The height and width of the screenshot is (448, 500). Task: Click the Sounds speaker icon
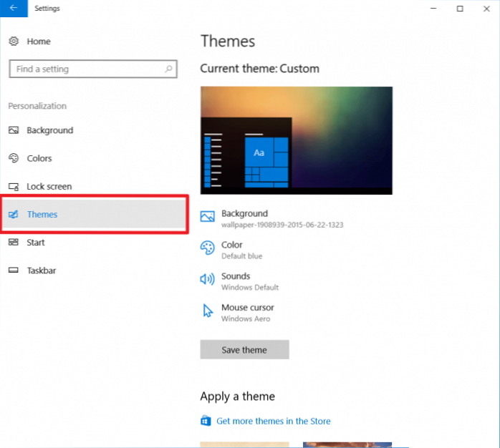click(x=208, y=281)
